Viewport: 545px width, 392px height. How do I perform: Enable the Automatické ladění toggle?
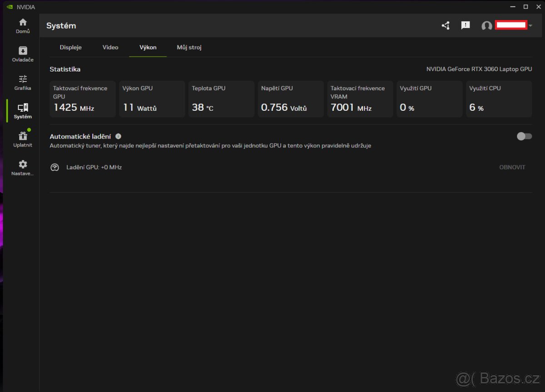(x=524, y=136)
